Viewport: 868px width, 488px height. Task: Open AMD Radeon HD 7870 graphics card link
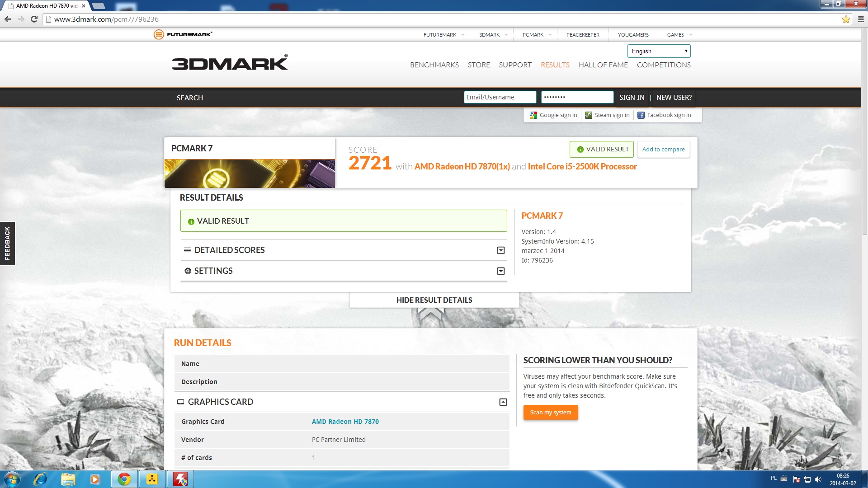click(x=345, y=422)
